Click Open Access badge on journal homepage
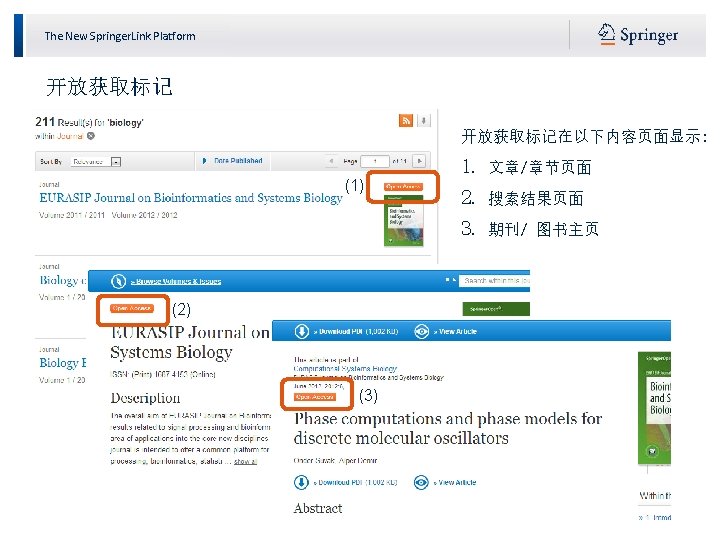 [x=132, y=308]
